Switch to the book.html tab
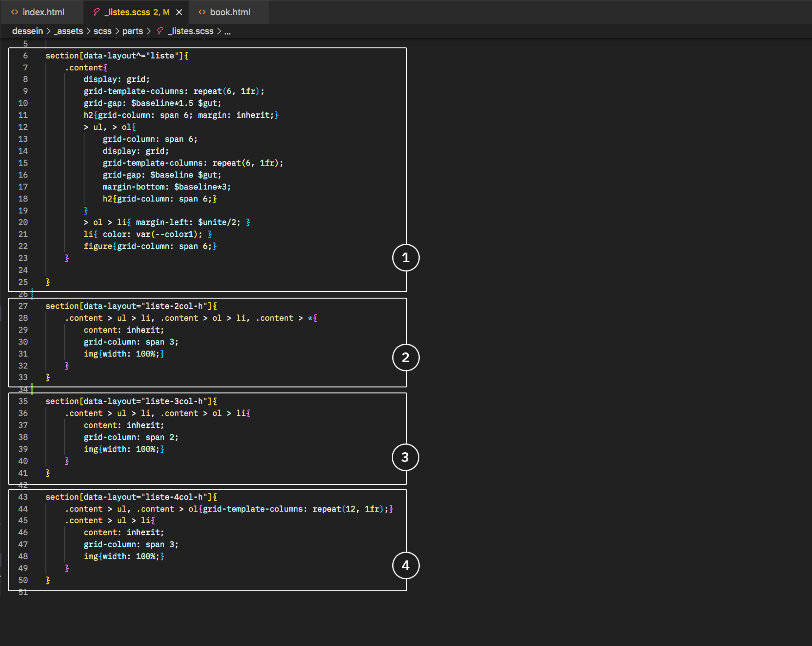Viewport: 812px width, 646px height. (x=230, y=12)
